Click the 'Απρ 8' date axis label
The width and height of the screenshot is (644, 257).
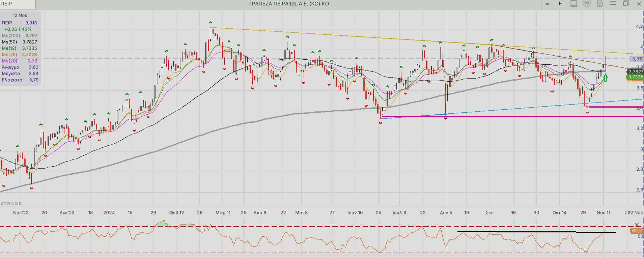click(260, 212)
